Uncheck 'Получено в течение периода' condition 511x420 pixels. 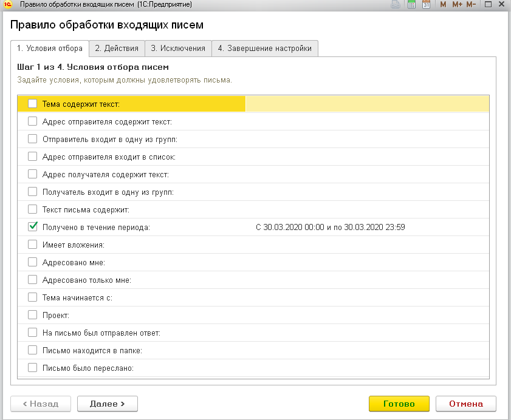click(33, 227)
